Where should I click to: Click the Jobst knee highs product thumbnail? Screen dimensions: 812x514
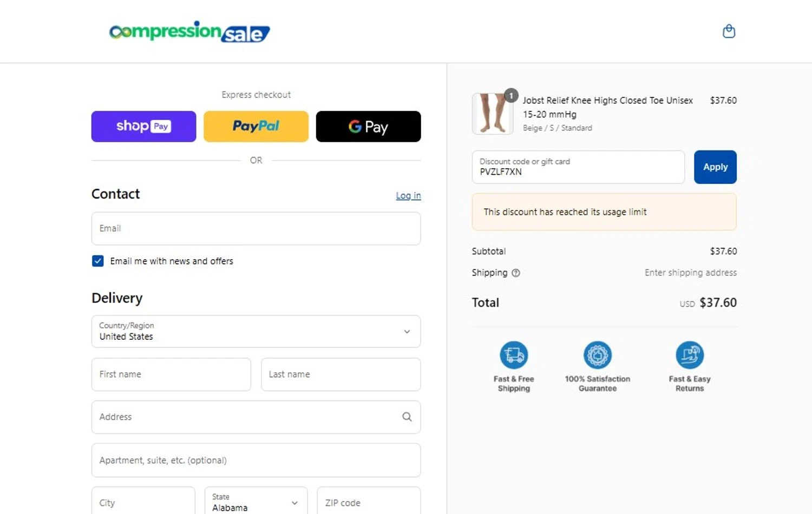[x=493, y=114]
